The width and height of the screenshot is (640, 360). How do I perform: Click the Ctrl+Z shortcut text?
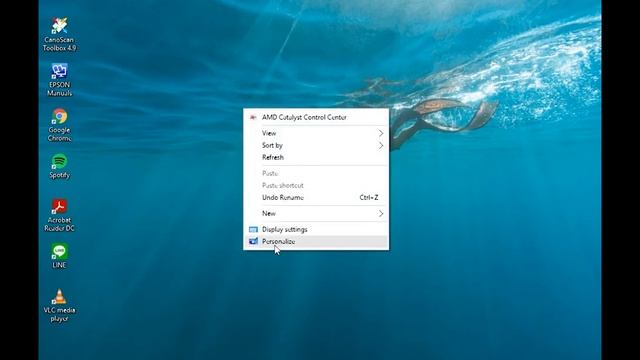point(369,197)
